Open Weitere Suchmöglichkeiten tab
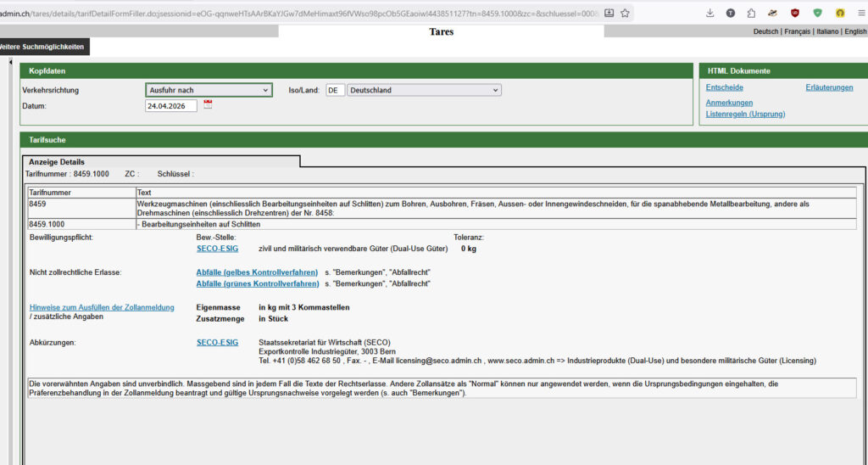This screenshot has height=465, width=868. click(x=42, y=46)
